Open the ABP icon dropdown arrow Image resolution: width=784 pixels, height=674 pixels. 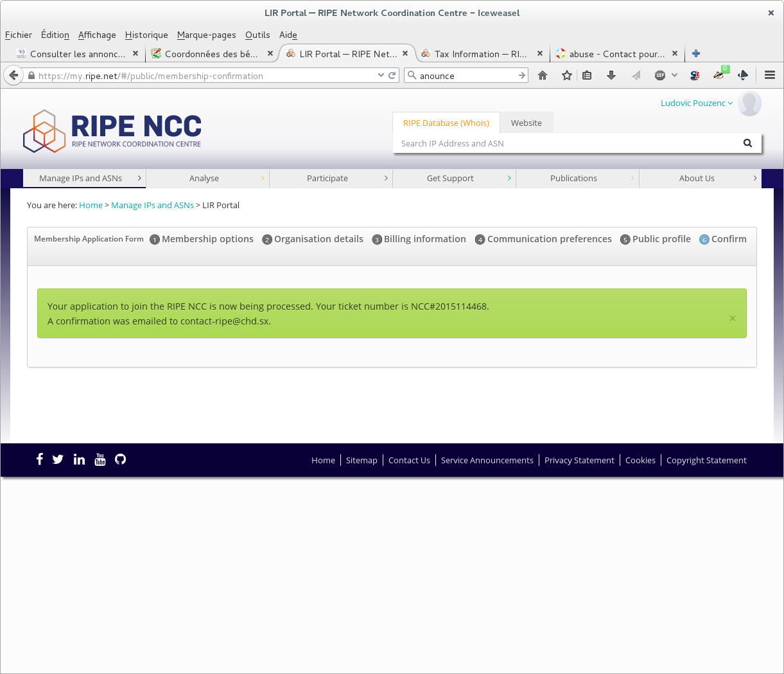(x=674, y=75)
